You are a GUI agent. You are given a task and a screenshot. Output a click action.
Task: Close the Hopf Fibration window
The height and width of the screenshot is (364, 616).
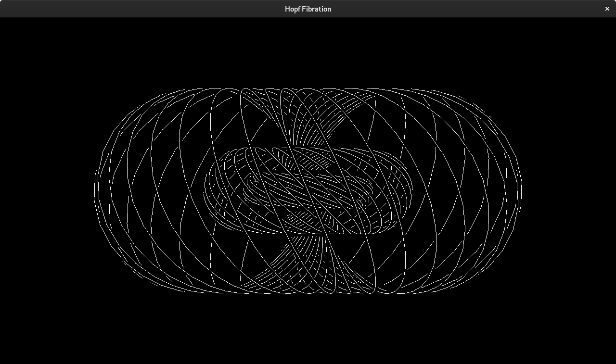click(x=607, y=9)
